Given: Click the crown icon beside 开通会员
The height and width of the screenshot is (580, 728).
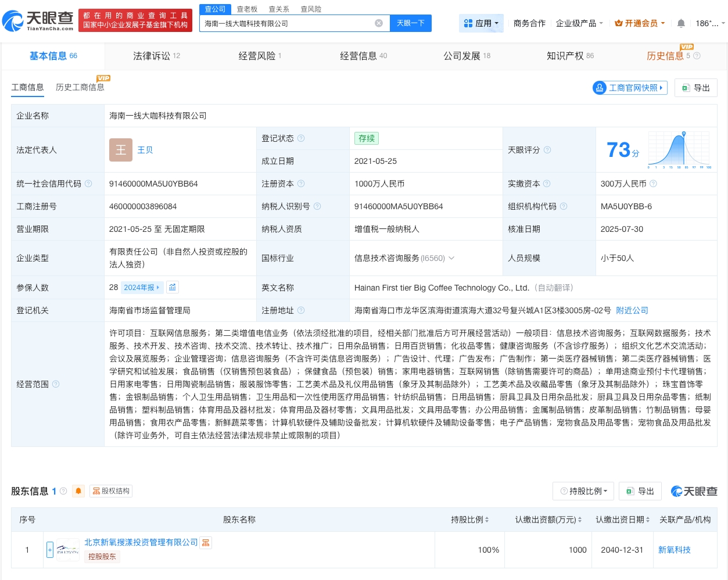Looking at the screenshot, I should [x=619, y=23].
